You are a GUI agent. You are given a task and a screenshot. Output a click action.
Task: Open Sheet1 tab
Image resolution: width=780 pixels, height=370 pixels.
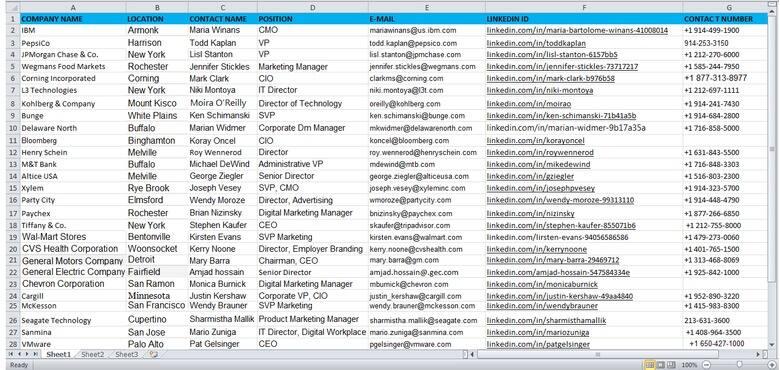(59, 354)
